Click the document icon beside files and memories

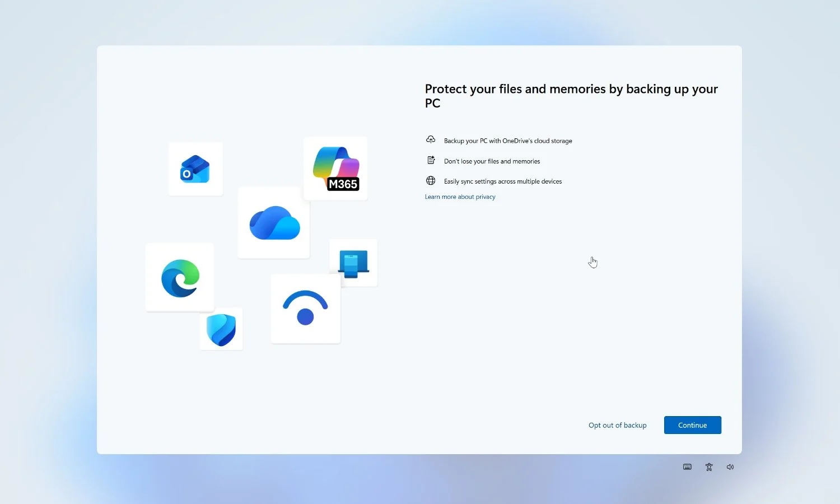click(x=431, y=160)
